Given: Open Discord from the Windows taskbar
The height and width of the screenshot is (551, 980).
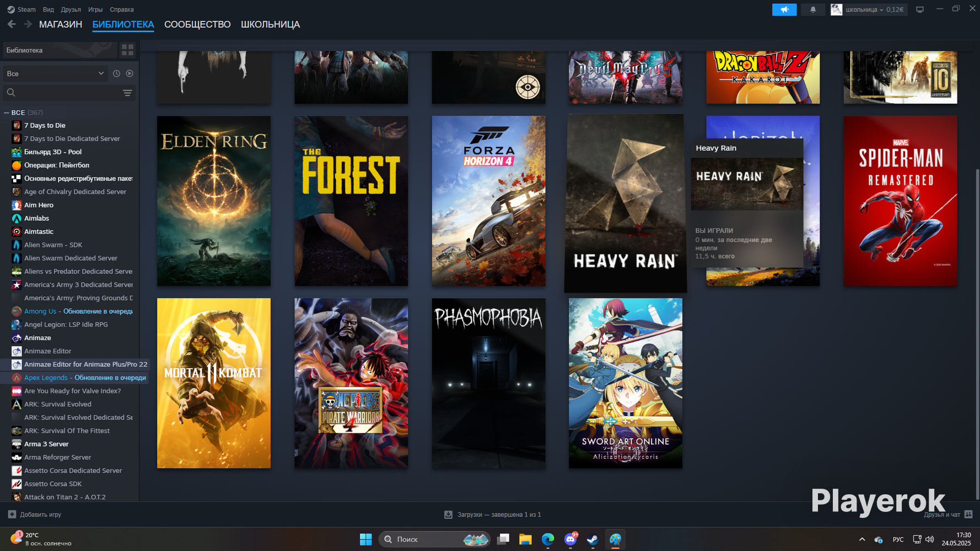Looking at the screenshot, I should click(570, 539).
